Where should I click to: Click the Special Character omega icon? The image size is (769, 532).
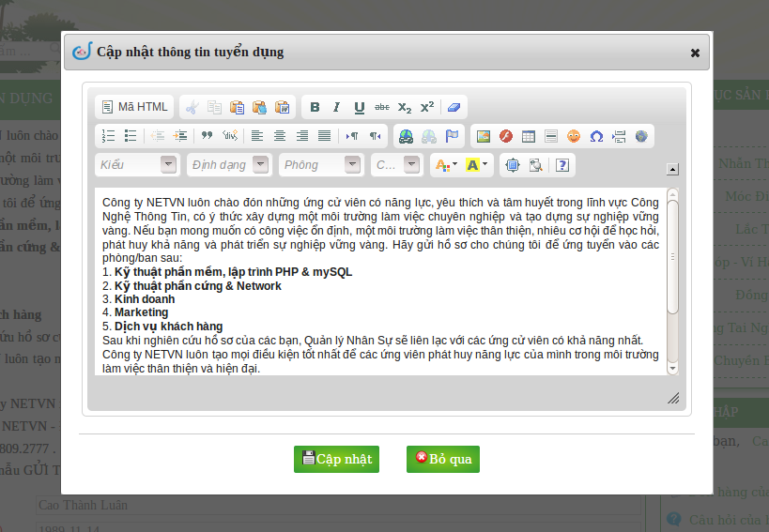click(x=596, y=136)
